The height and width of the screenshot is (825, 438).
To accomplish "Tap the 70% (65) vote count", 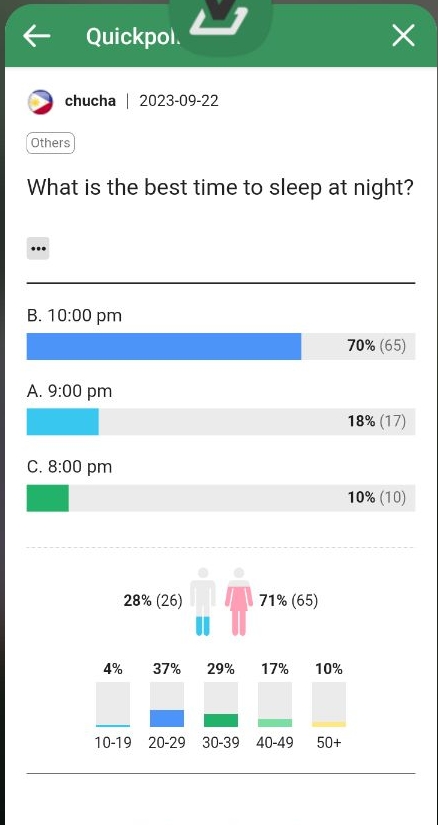I will (x=377, y=346).
